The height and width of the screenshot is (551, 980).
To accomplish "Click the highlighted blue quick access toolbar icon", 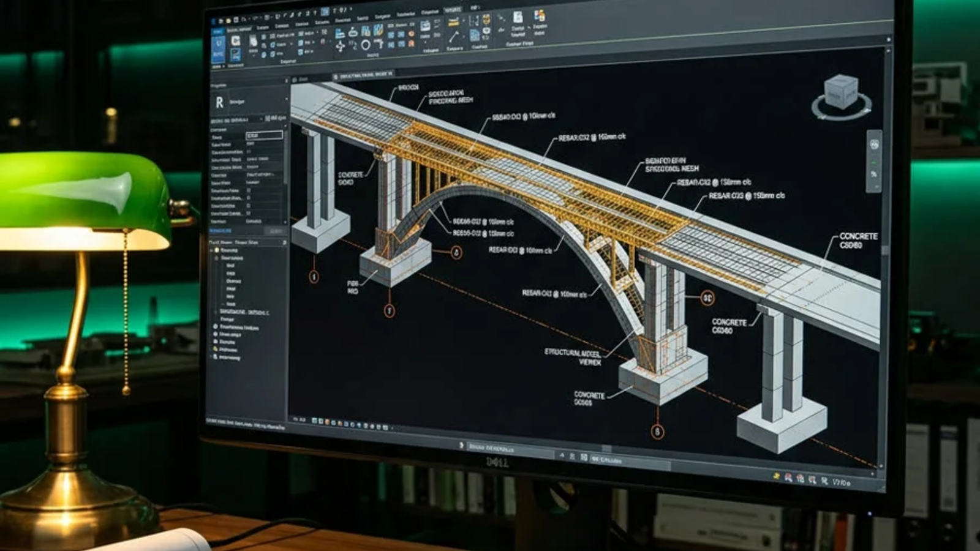I will pyautogui.click(x=325, y=11).
